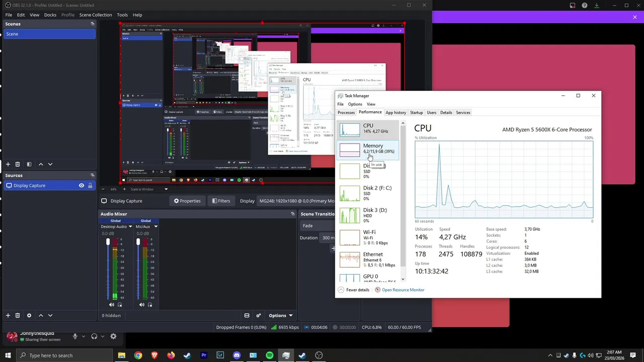Open audio mixer Options dropdown
Image resolution: width=644 pixels, height=362 pixels.
tap(281, 316)
